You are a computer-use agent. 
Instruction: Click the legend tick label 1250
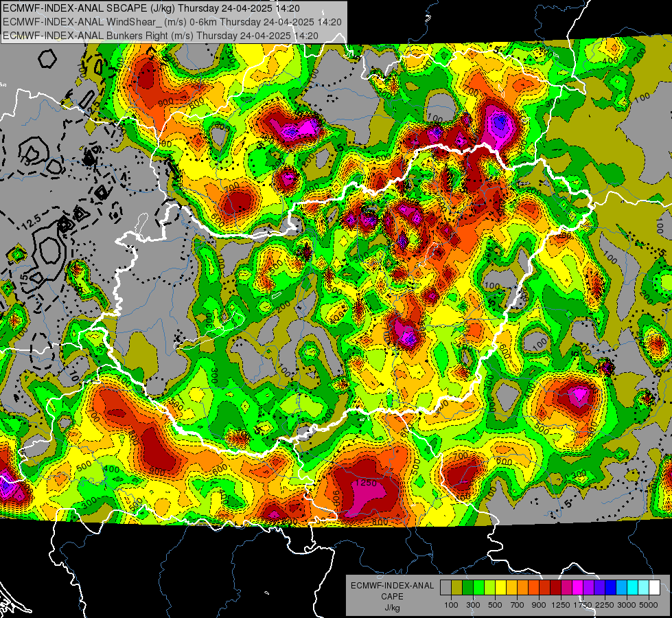(x=561, y=605)
